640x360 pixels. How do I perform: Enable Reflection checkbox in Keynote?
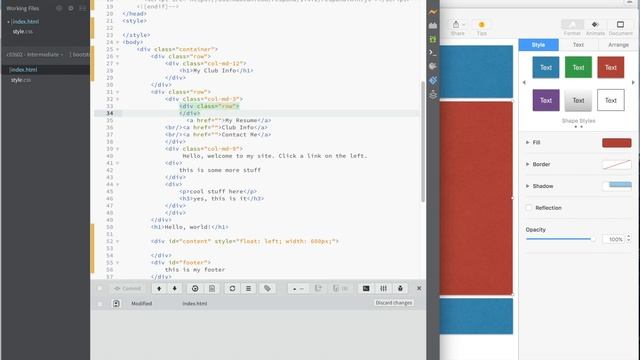pos(529,208)
